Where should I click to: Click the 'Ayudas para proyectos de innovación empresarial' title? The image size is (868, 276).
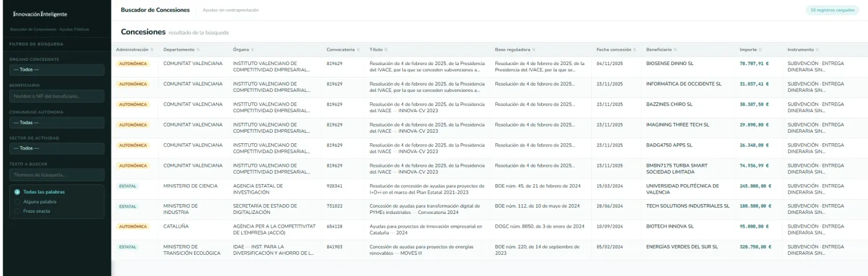[426, 229]
